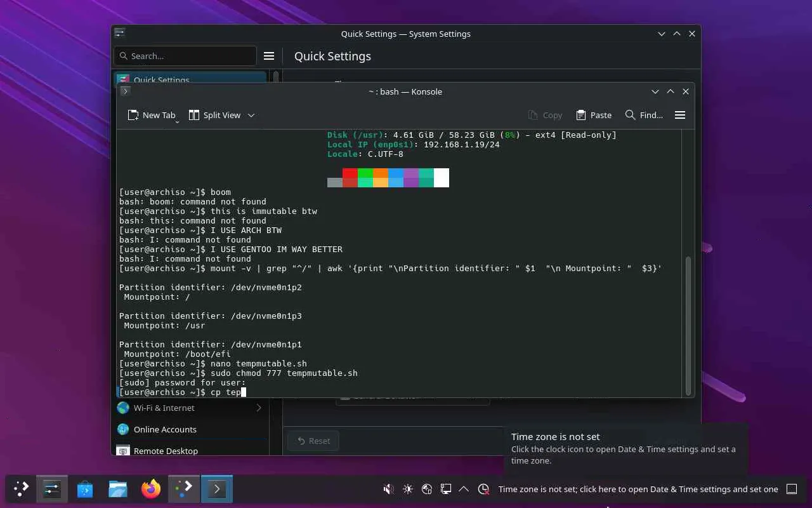Launch Discover software center from the taskbar
This screenshot has height=508, width=812.
click(85, 489)
